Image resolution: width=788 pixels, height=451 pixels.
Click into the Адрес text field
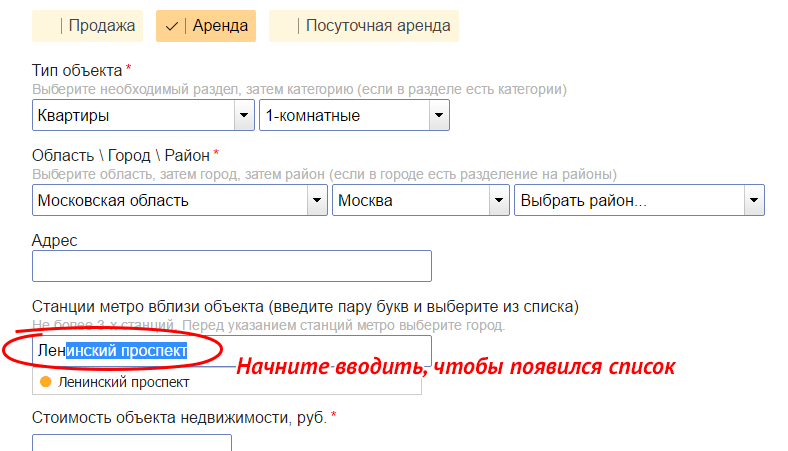(x=232, y=266)
